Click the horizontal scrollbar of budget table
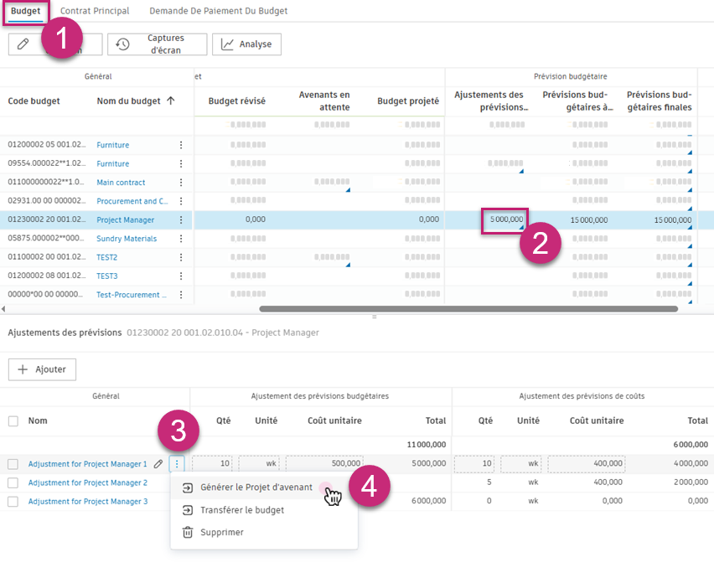 click(468, 308)
